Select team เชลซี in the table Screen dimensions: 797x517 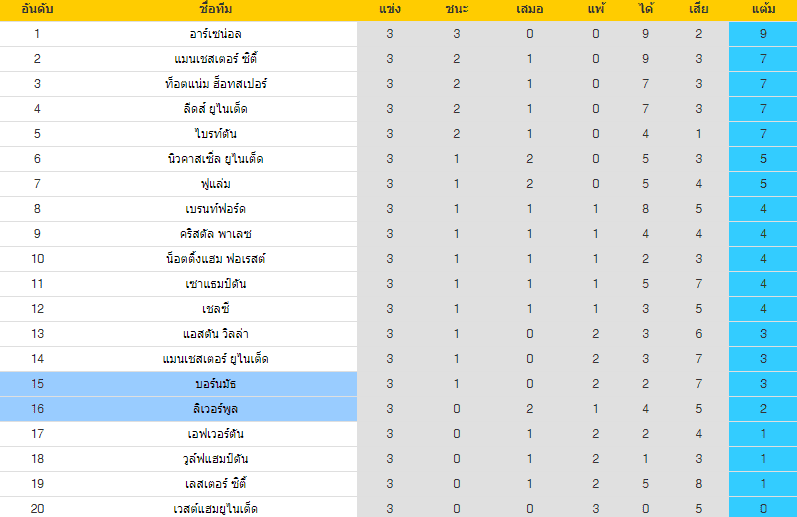pos(216,309)
